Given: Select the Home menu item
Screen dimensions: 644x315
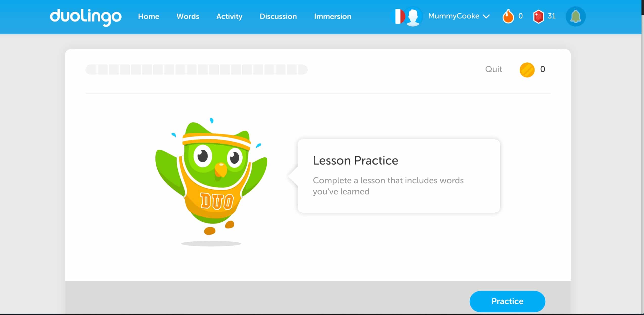Looking at the screenshot, I should [149, 16].
